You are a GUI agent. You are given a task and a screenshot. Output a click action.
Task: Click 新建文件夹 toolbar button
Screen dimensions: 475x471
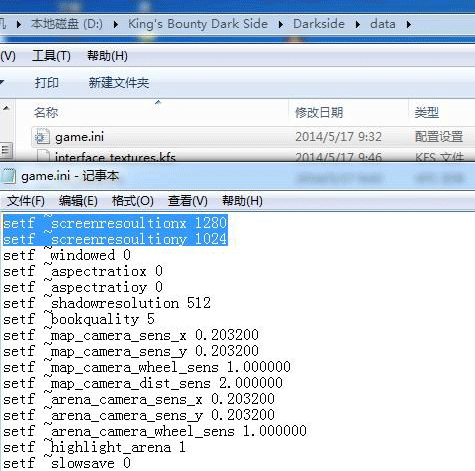click(119, 82)
